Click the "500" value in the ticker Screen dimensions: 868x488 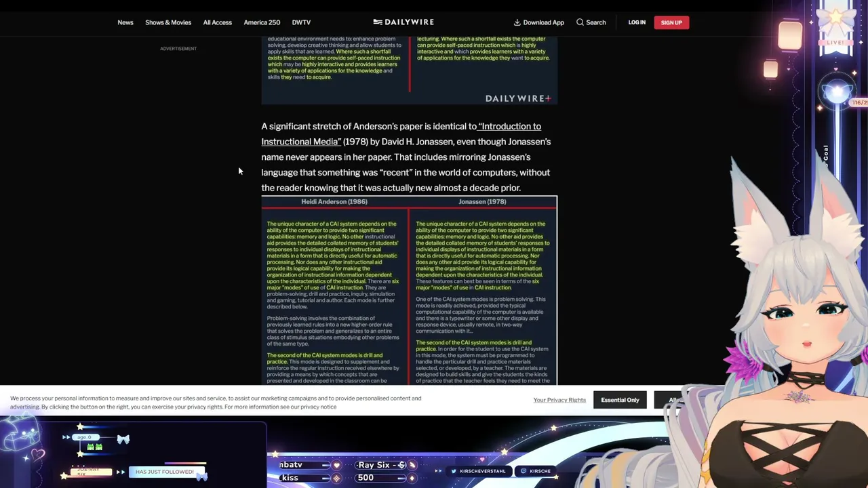tap(366, 478)
